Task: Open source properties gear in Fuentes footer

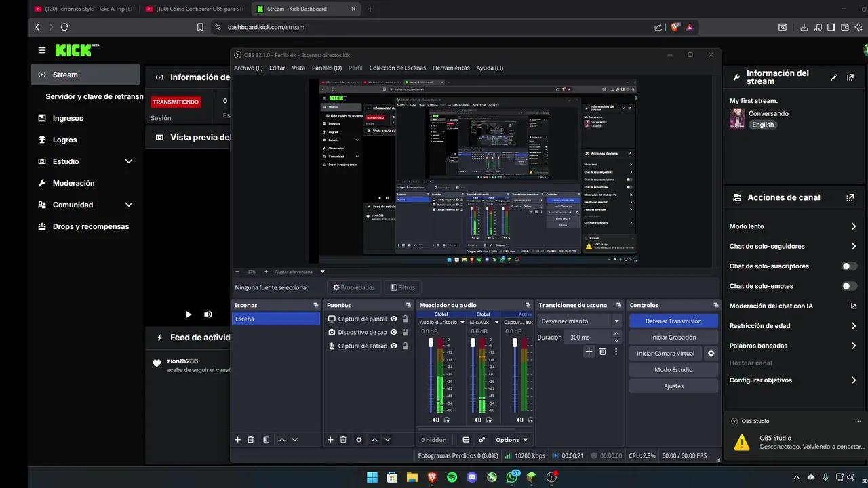Action: click(359, 440)
